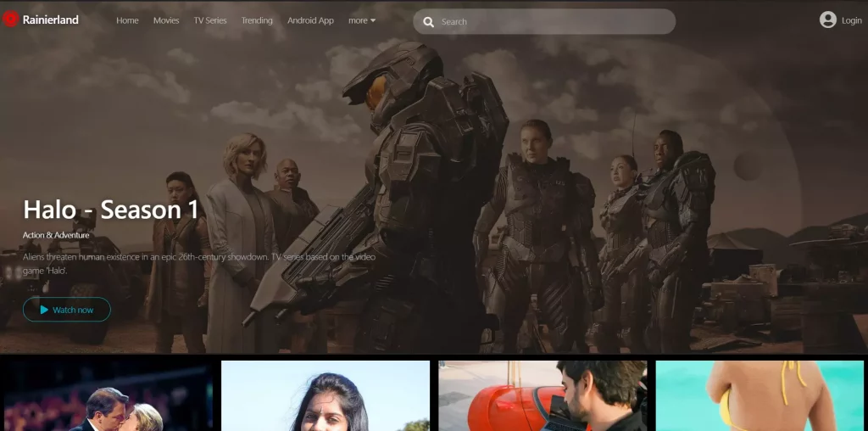
Task: Focus the Search input field
Action: click(x=544, y=21)
